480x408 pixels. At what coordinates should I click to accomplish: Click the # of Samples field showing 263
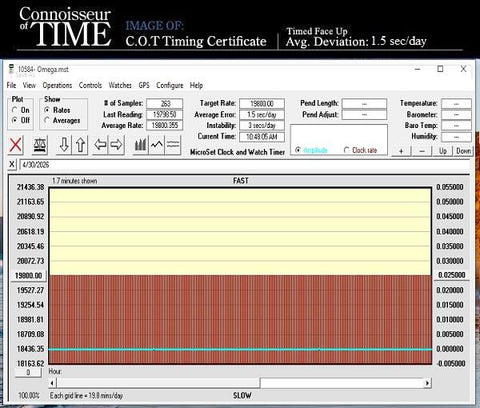(165, 103)
